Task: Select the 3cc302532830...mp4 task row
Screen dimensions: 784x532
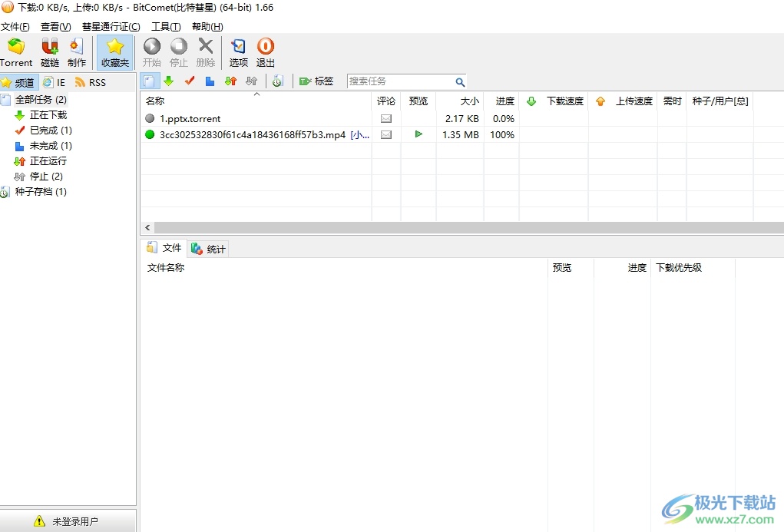Action: coord(462,134)
